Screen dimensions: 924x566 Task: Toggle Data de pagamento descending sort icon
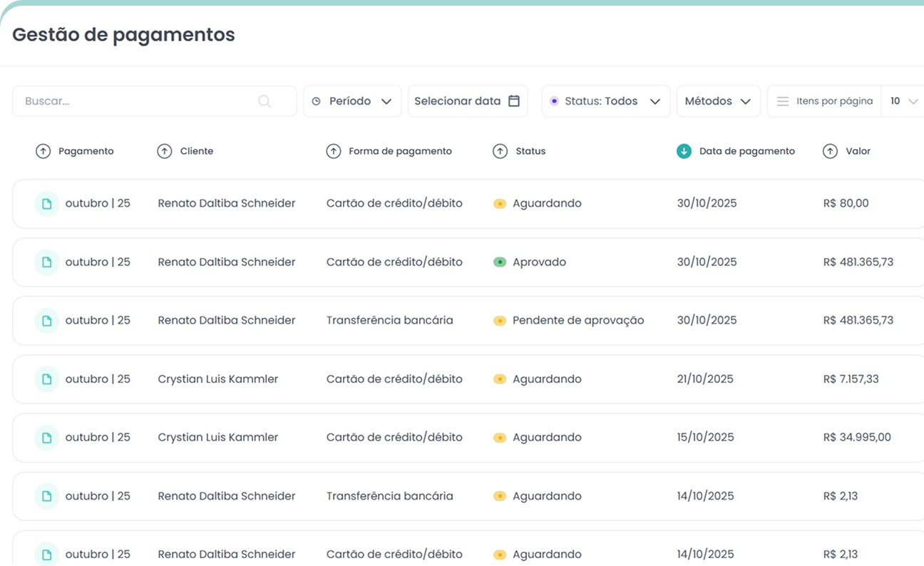pyautogui.click(x=684, y=151)
